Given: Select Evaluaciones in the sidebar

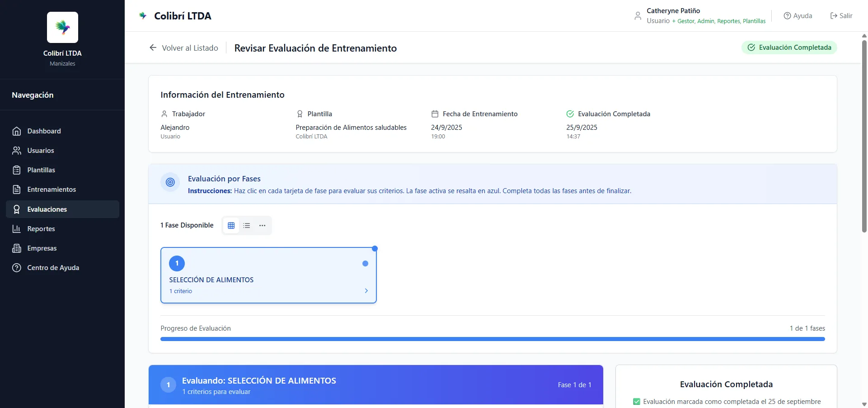Looking at the screenshot, I should 62,209.
